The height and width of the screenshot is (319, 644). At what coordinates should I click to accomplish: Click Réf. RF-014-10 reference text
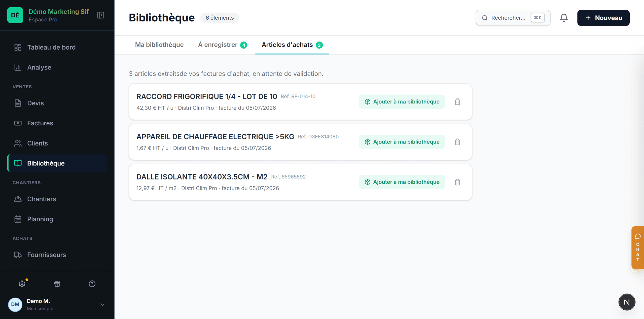[298, 96]
